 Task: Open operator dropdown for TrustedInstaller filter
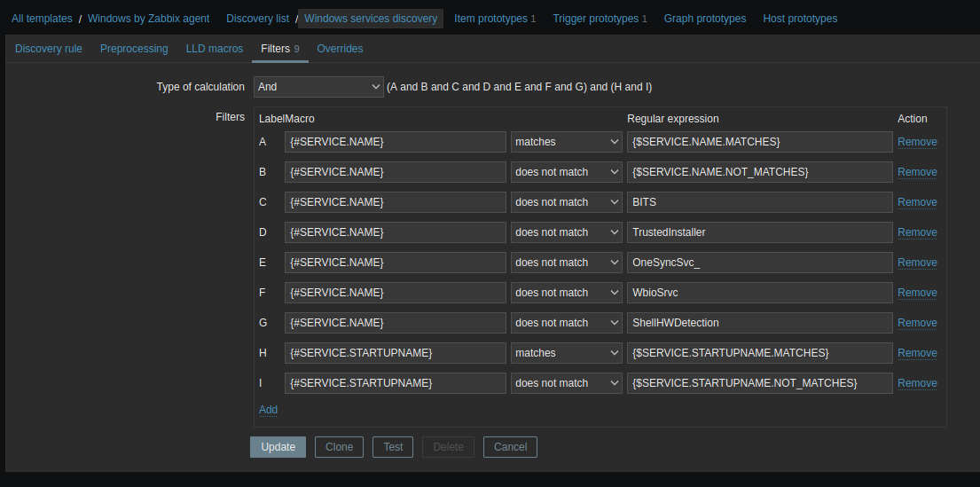click(566, 232)
